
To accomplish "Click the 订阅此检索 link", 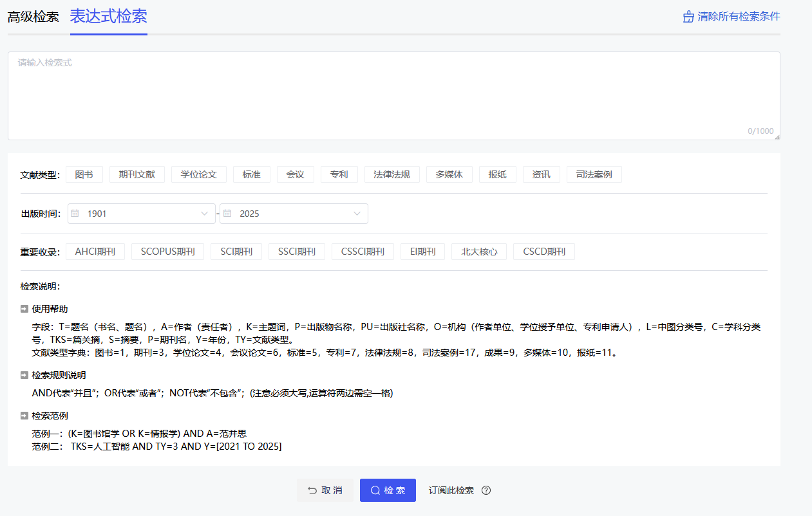I will (451, 490).
